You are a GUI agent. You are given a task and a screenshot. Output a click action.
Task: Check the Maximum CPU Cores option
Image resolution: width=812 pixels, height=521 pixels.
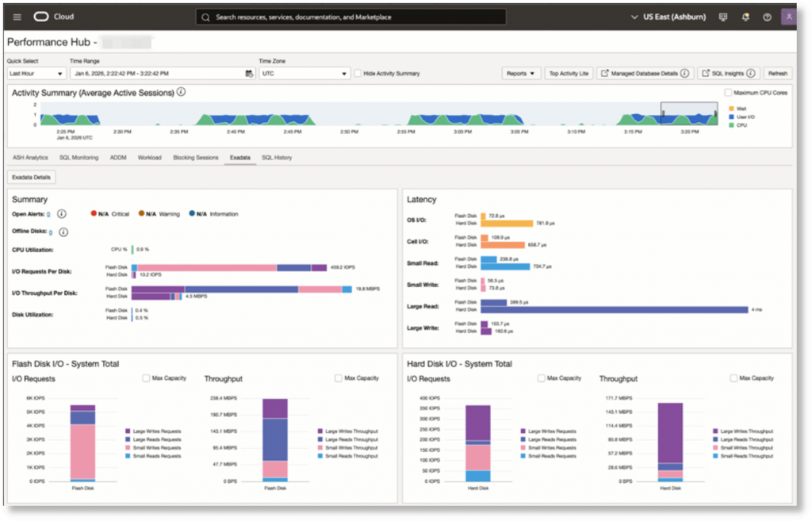pos(728,93)
